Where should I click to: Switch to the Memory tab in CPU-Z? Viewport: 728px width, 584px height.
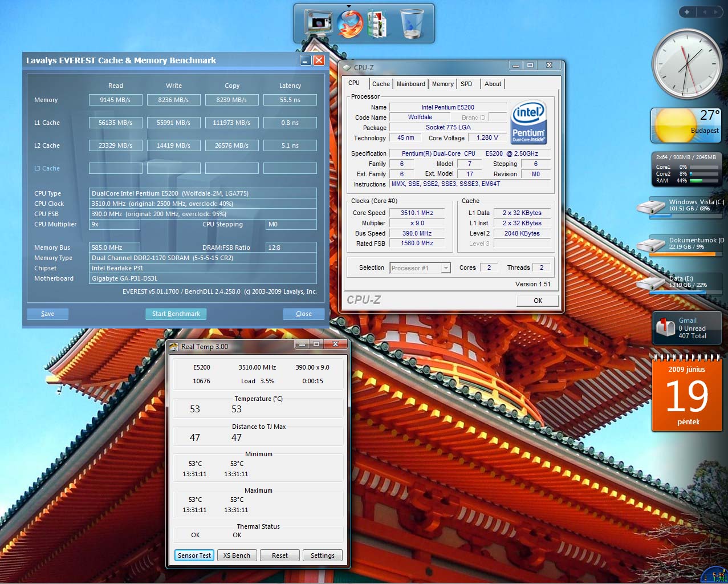coord(442,84)
